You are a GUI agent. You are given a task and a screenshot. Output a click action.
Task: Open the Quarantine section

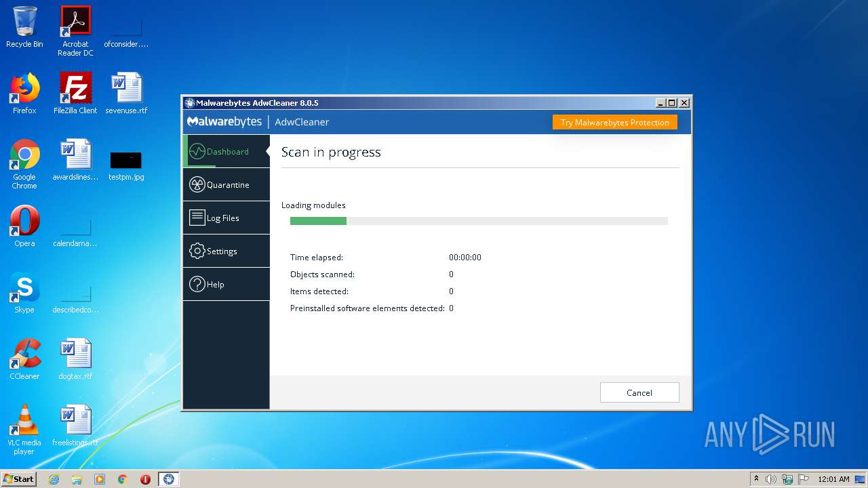[x=226, y=184]
